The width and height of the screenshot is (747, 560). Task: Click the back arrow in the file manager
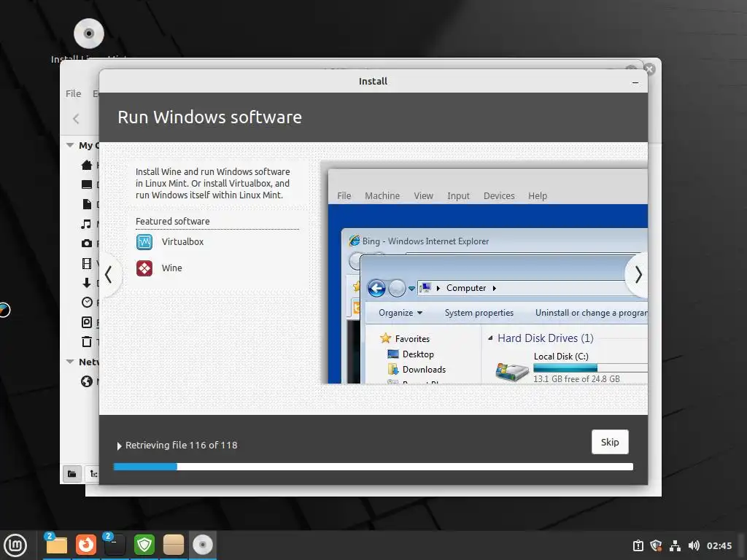pos(76,119)
